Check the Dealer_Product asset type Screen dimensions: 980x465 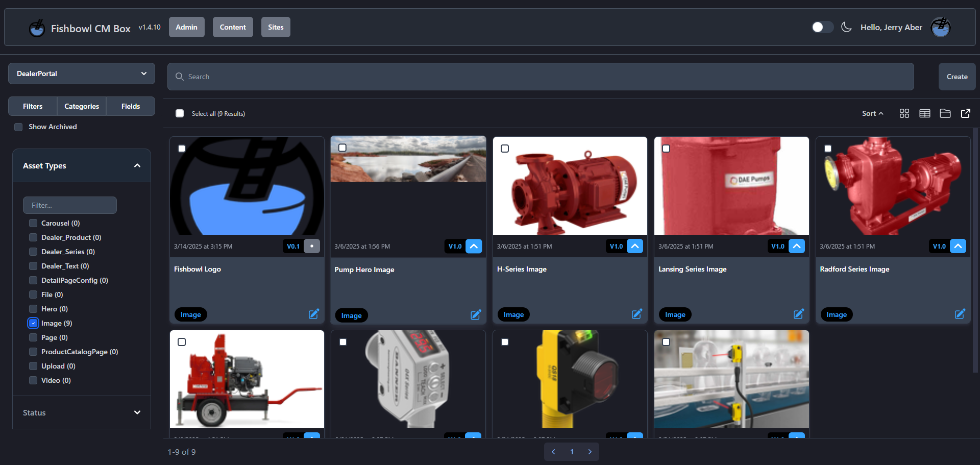click(x=33, y=237)
